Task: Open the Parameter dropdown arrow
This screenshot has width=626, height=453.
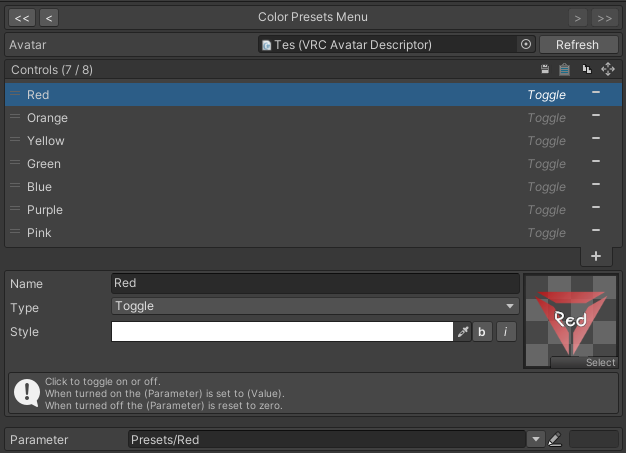Action: coord(536,439)
